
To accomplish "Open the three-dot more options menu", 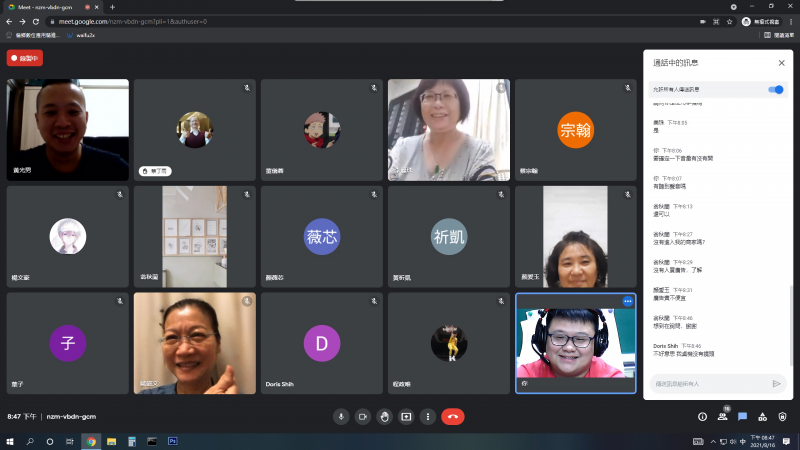I will 427,416.
